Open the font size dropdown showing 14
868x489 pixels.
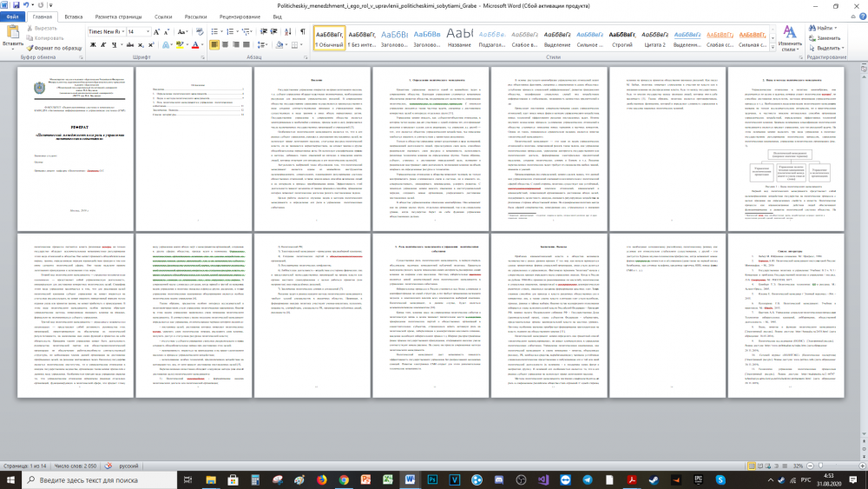point(147,31)
